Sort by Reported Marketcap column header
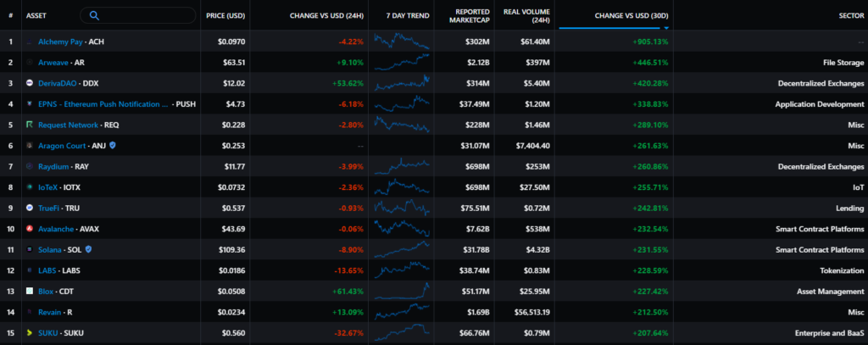This screenshot has width=868, height=345. click(x=464, y=15)
